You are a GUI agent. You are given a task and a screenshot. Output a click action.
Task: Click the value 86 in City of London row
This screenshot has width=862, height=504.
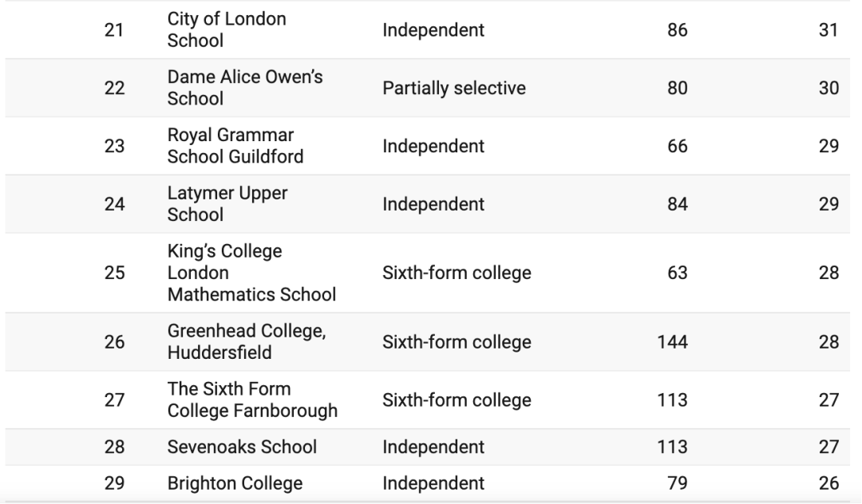coord(677,30)
